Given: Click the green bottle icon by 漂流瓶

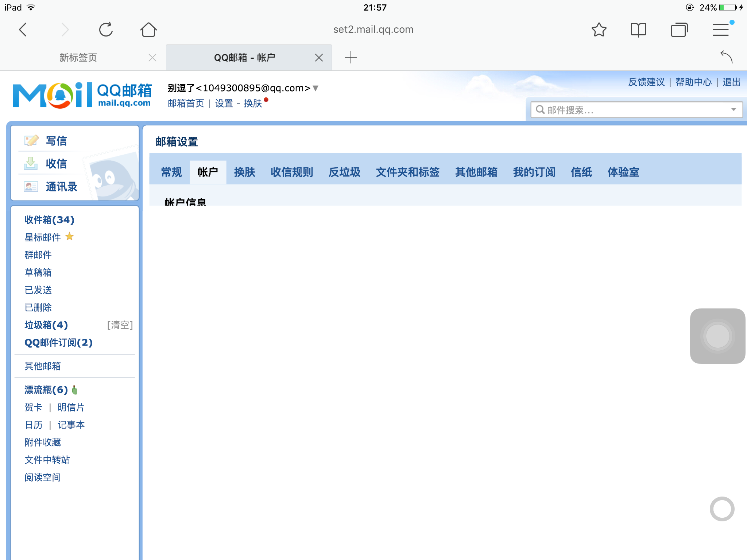Looking at the screenshot, I should (74, 390).
